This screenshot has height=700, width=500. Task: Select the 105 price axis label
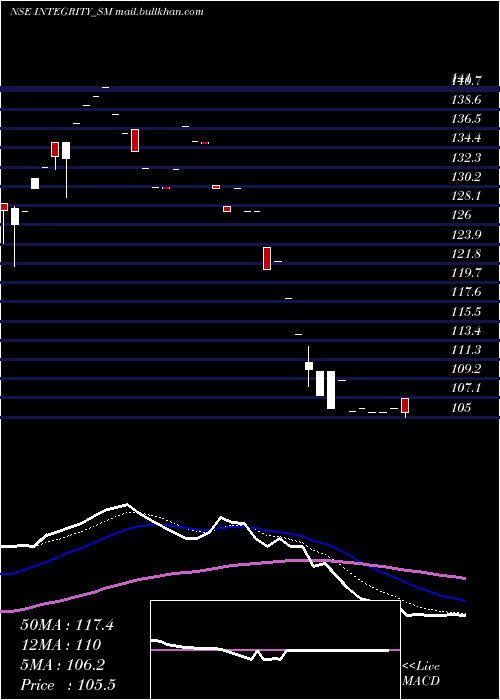(461, 408)
